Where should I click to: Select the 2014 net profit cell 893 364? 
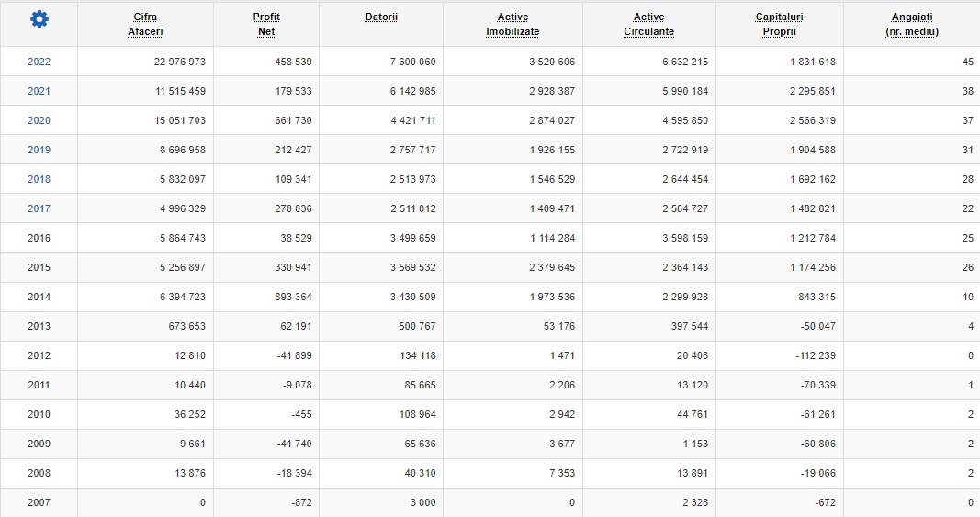point(289,297)
